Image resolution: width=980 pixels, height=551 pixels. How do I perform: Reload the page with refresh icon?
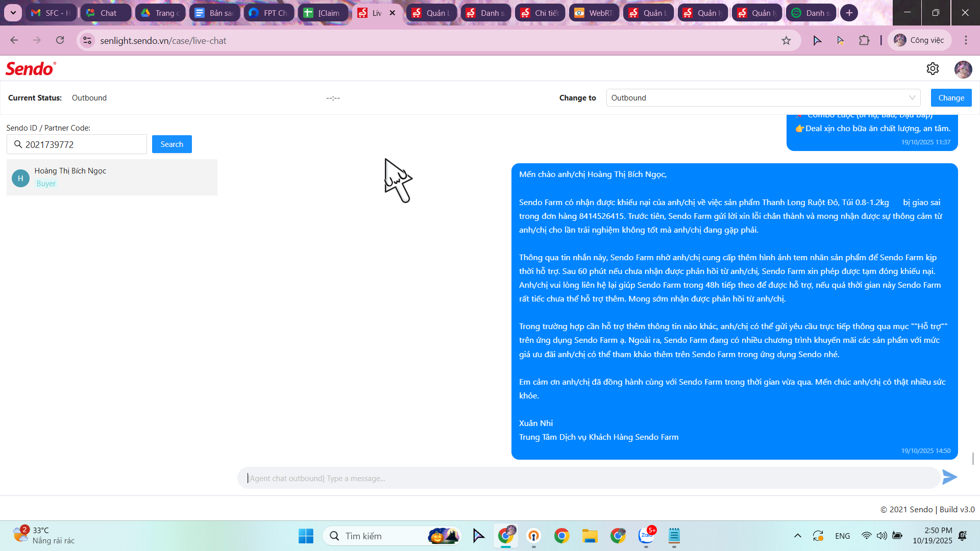[60, 40]
